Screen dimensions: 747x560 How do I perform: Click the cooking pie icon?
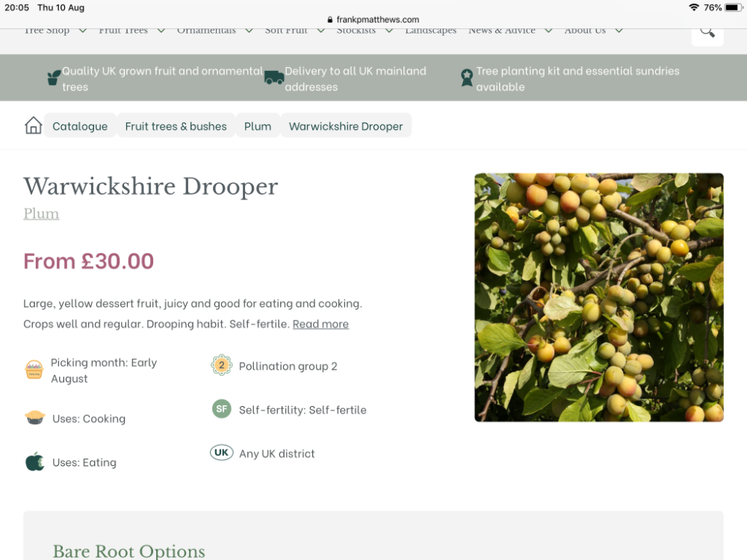click(35, 417)
